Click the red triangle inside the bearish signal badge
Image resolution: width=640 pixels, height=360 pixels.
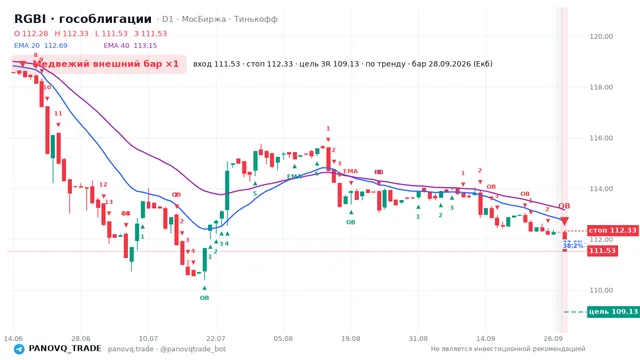22,64
